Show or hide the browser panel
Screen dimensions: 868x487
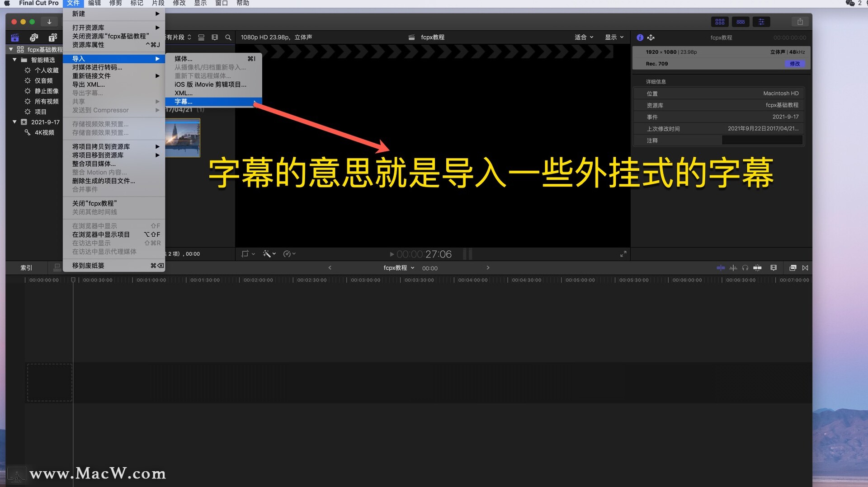(x=720, y=22)
